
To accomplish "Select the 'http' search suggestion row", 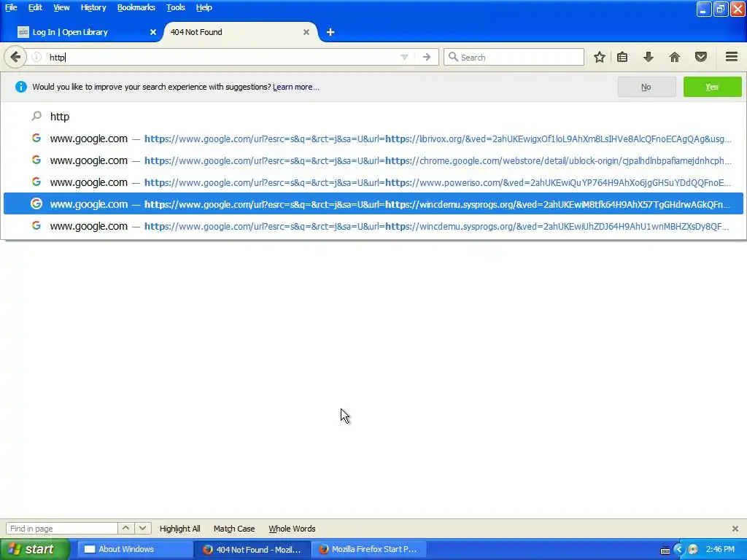I will (x=373, y=117).
